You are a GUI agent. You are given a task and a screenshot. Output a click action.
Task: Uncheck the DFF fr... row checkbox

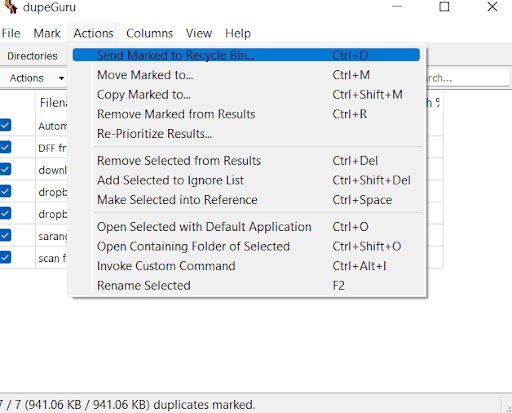[x=5, y=147]
